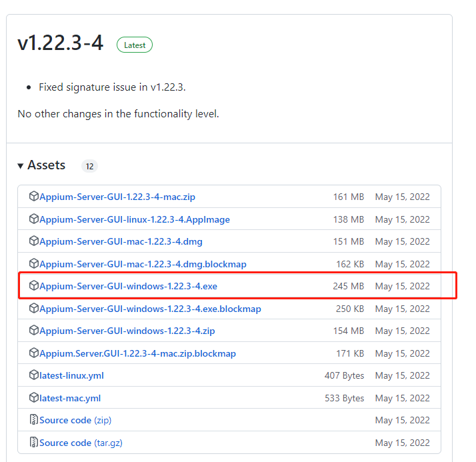The height and width of the screenshot is (462, 476).
Task: Click package icon beside mac.zip.blockmap asset
Action: pyautogui.click(x=34, y=353)
